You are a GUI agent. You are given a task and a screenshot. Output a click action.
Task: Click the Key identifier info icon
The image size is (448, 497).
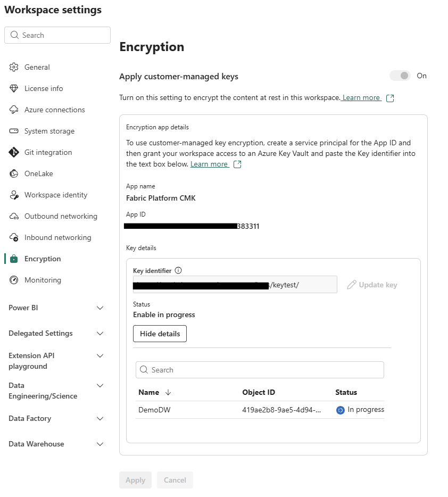click(178, 270)
